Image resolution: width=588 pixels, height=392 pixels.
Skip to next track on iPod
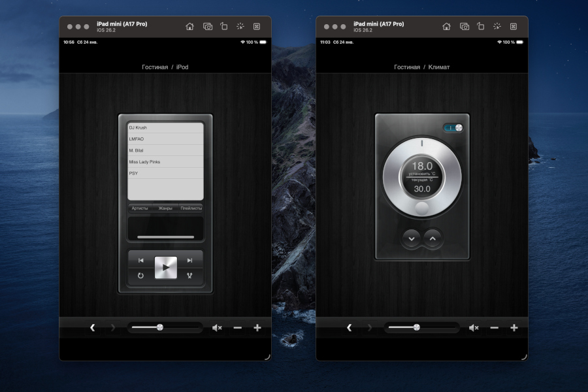pos(189,260)
